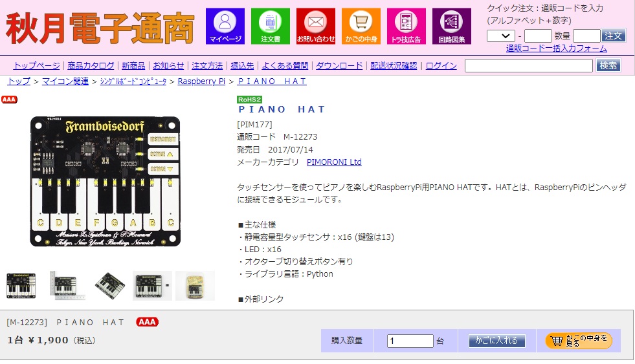
Task: Open the トラ技広告 icon
Action: (x=407, y=27)
